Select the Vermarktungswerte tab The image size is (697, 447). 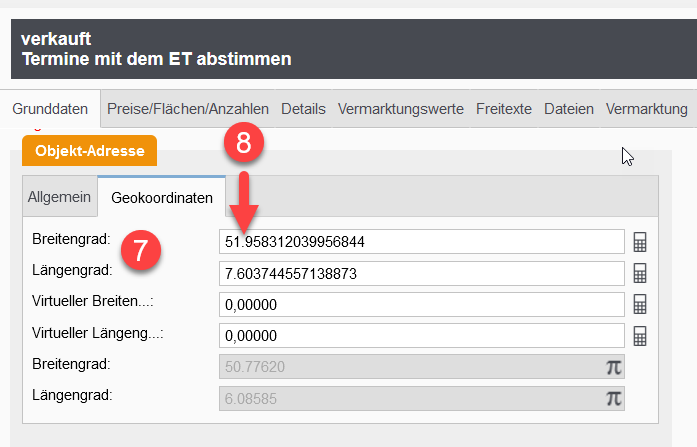click(x=401, y=109)
